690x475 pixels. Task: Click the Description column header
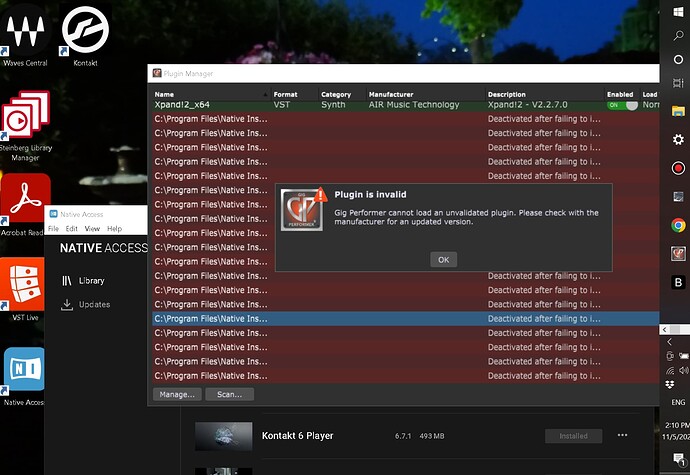coord(506,94)
